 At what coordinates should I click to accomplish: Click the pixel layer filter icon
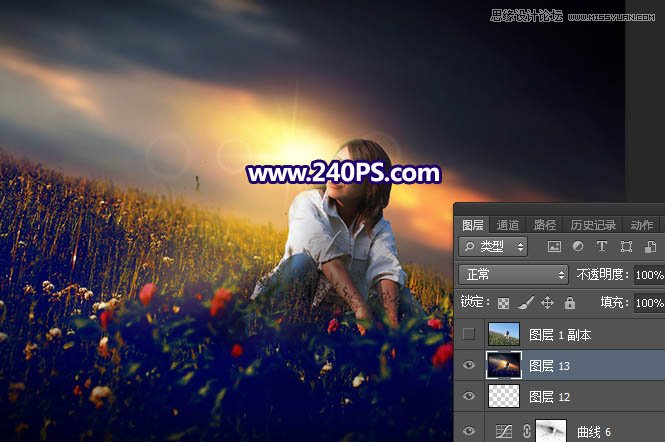(554, 246)
